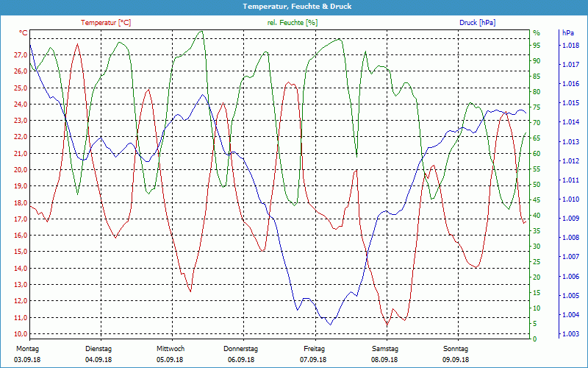Screen dimensions: 588x368
Task: Click the 80 tick on the humidity axis
Action: tap(537, 91)
